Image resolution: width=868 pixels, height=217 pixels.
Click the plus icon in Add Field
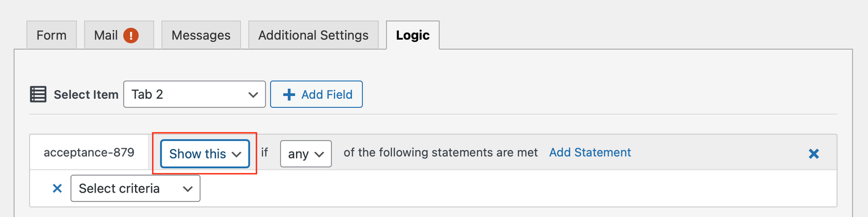coord(289,94)
